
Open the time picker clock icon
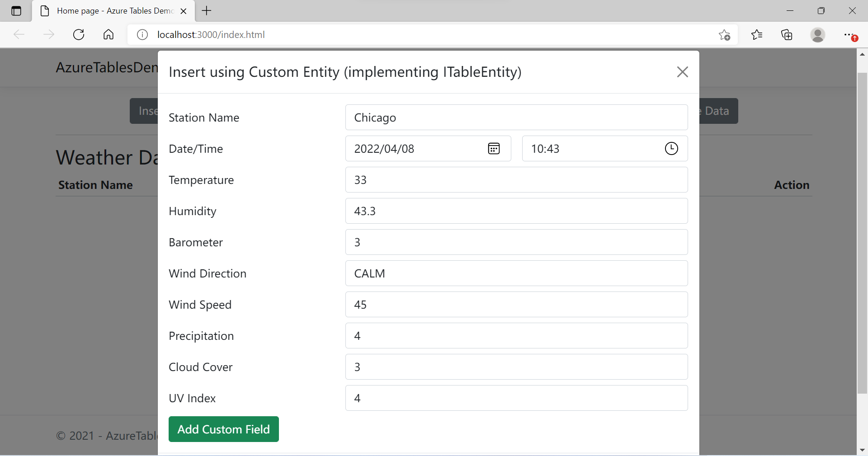pyautogui.click(x=671, y=149)
